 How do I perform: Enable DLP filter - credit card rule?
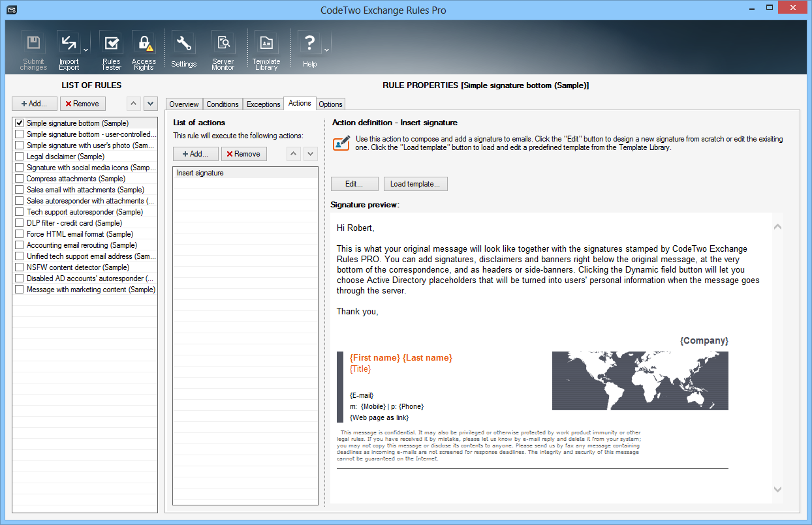[20, 222]
